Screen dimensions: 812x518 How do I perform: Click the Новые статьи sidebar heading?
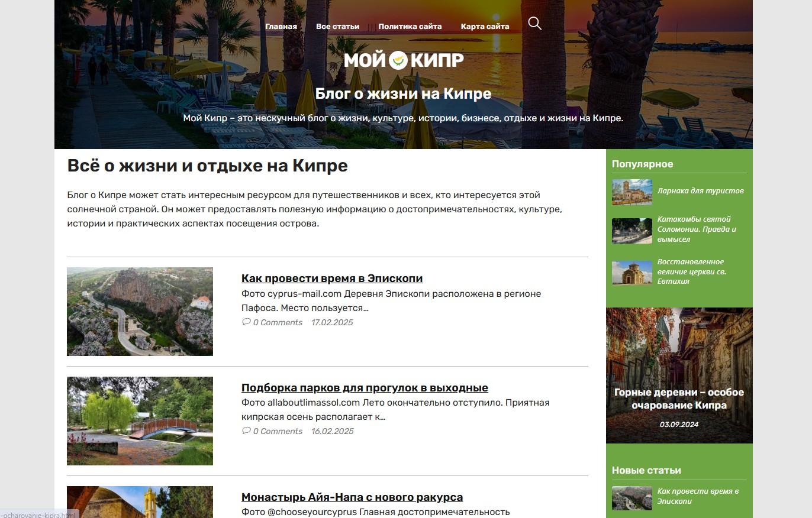tap(646, 470)
